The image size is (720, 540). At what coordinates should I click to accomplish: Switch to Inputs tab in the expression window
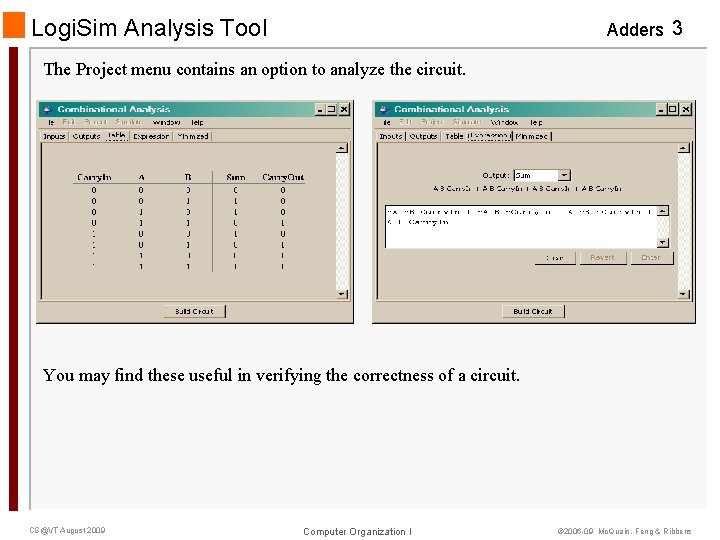(391, 136)
